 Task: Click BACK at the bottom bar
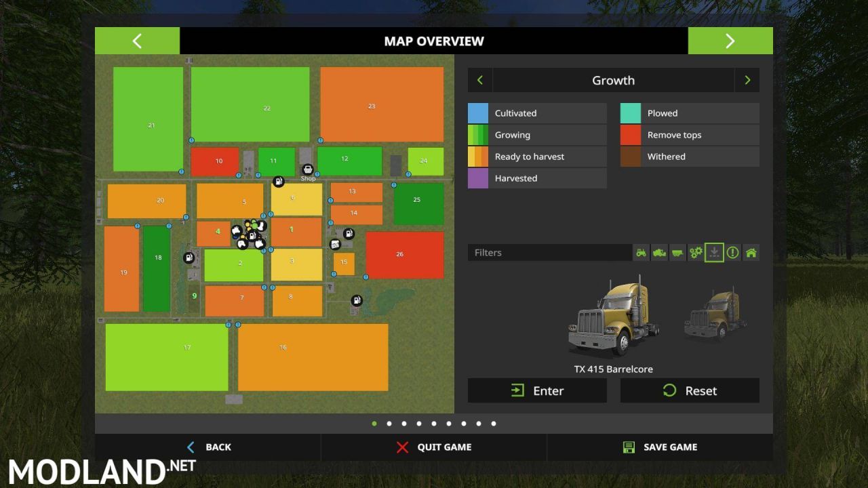208,447
